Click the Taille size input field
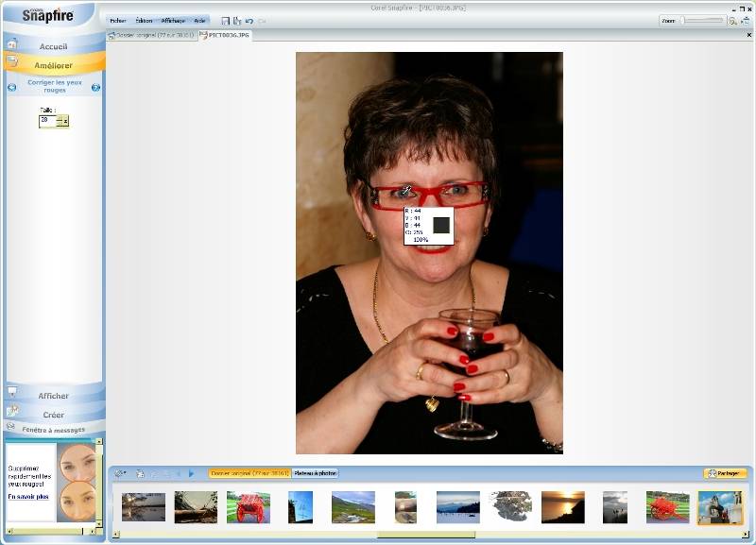756x545 pixels. click(x=46, y=121)
